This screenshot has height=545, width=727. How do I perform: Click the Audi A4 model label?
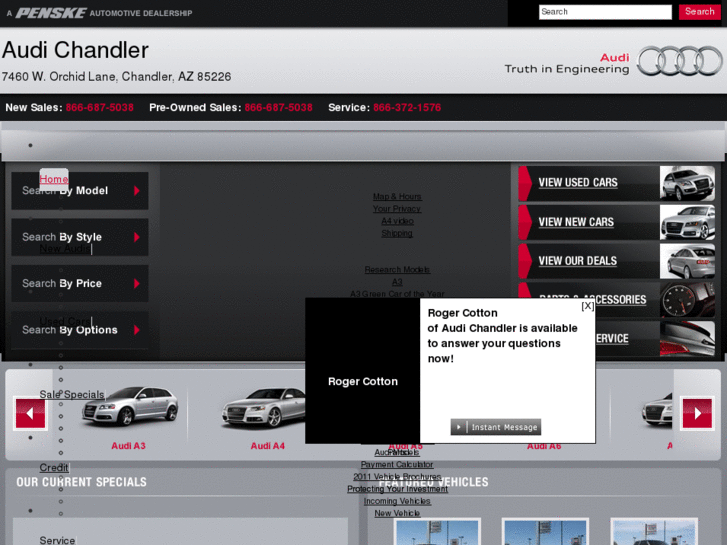pos(268,446)
